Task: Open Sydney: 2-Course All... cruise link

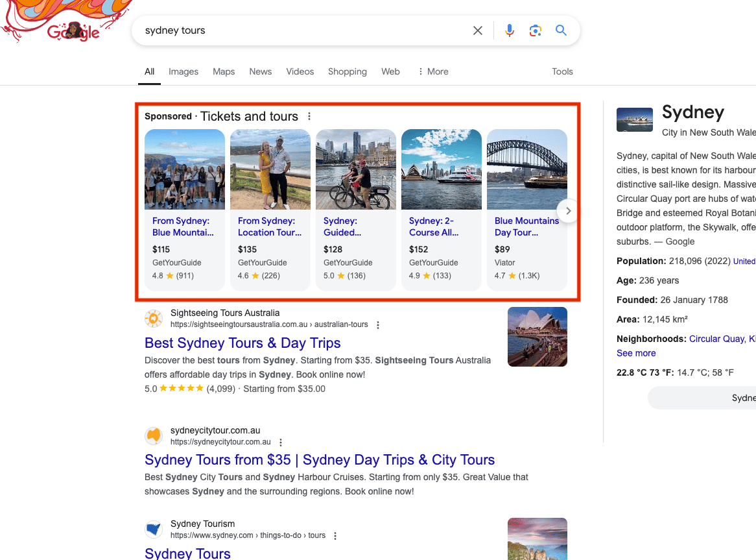Action: click(434, 226)
